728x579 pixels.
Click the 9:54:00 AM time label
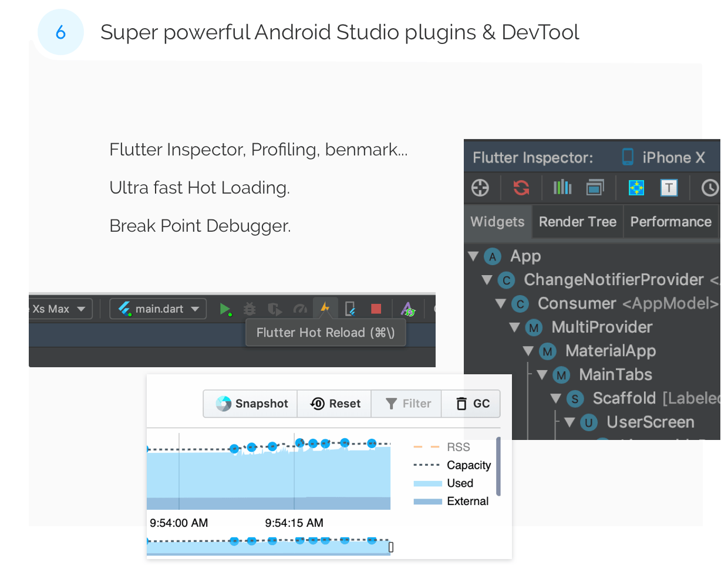click(179, 523)
